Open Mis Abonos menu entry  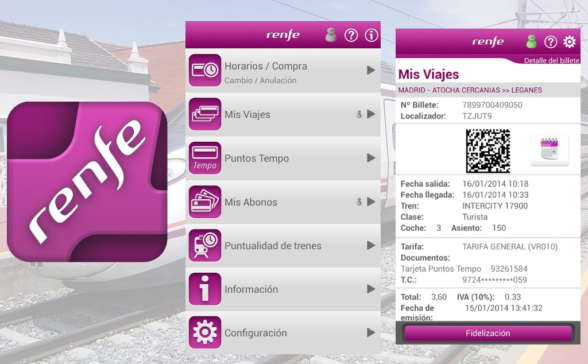click(283, 202)
